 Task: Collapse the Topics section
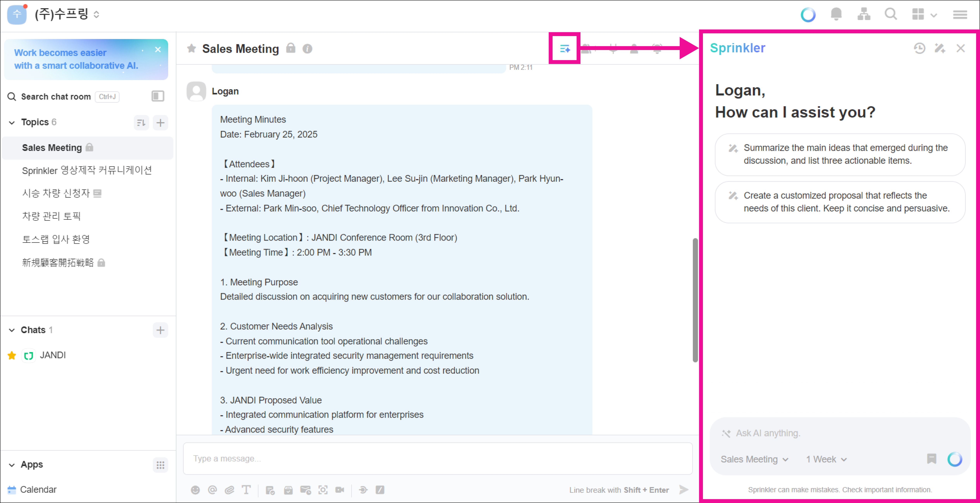click(12, 122)
